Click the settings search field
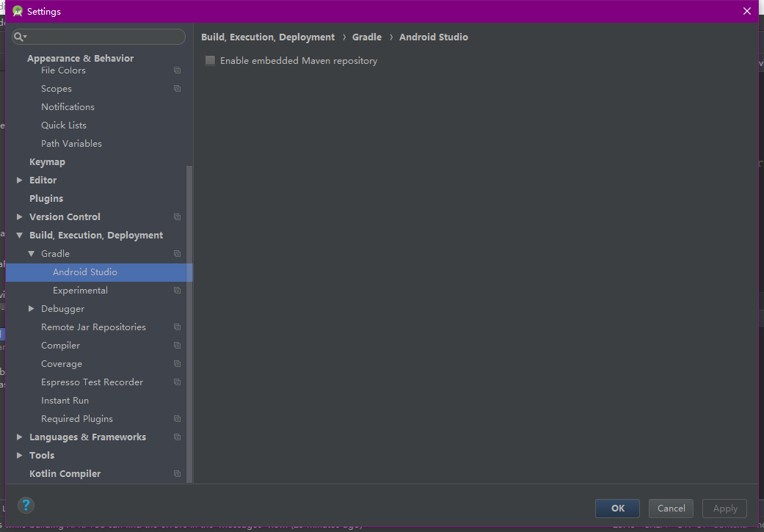Screen dimensions: 764x532 [x=98, y=37]
